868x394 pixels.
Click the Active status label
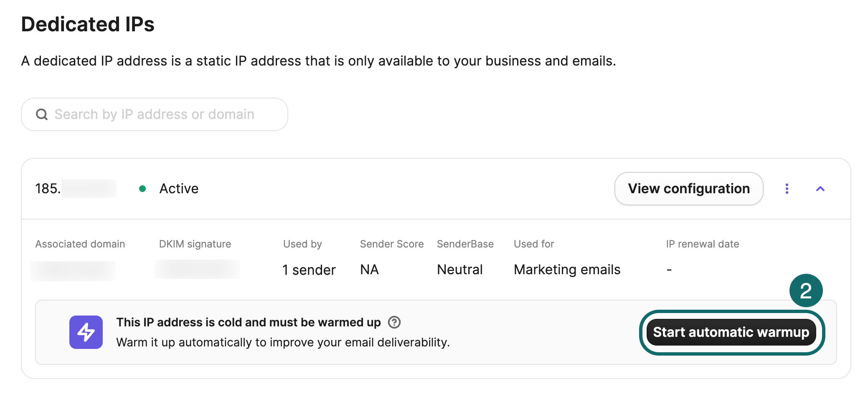(179, 189)
